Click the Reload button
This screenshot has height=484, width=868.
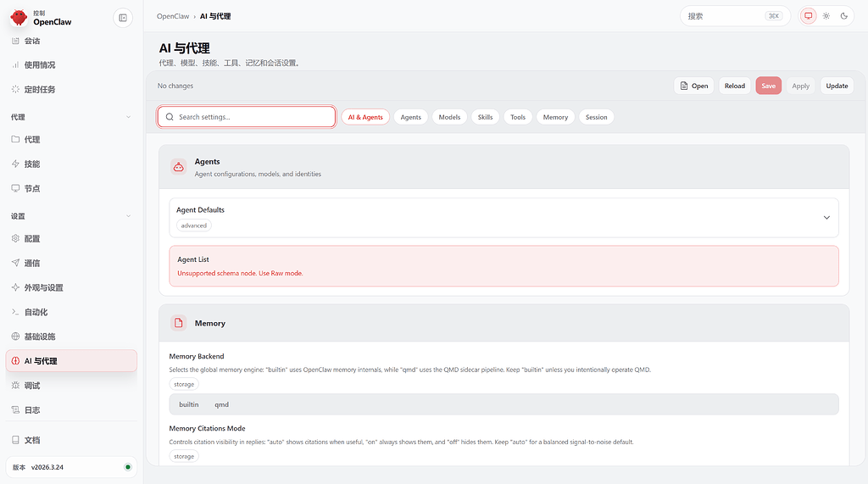tap(735, 86)
